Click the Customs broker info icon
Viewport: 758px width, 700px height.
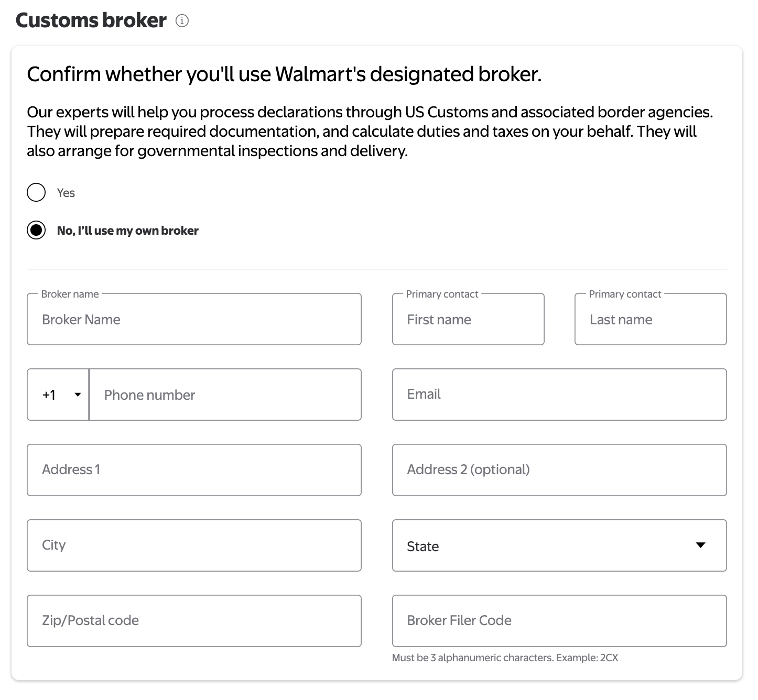pos(182,21)
